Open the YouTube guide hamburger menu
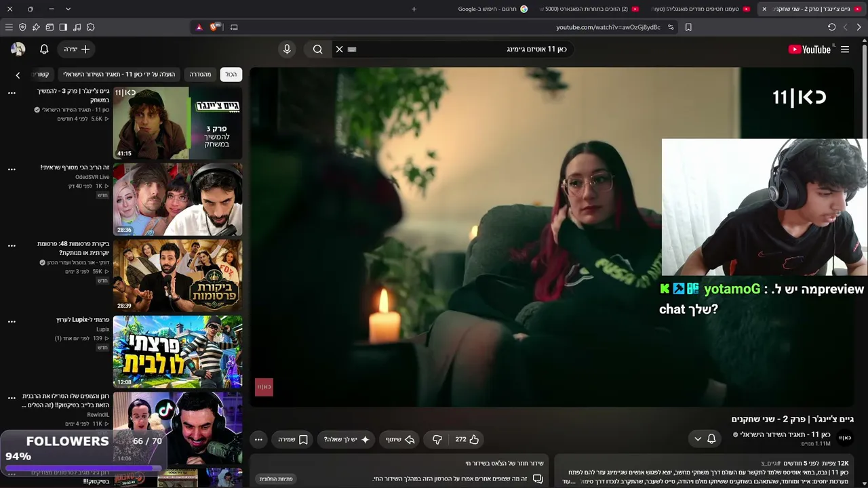Viewport: 868px width, 488px height. (x=845, y=49)
